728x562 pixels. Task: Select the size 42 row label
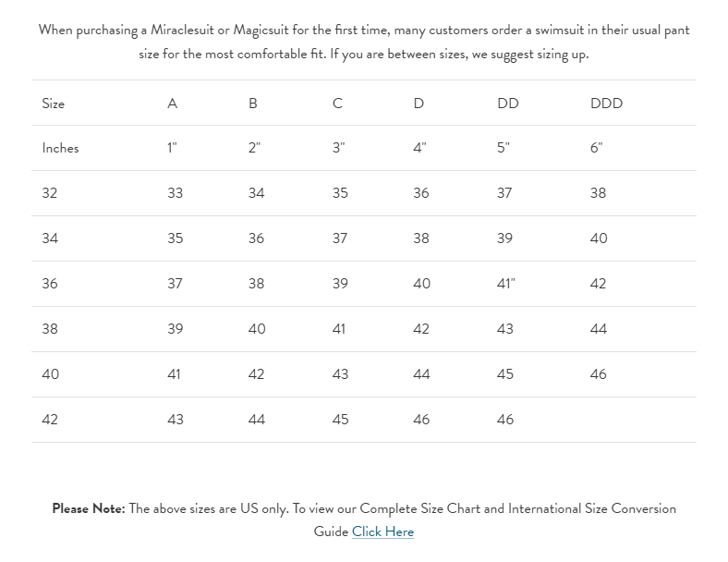[50, 420]
